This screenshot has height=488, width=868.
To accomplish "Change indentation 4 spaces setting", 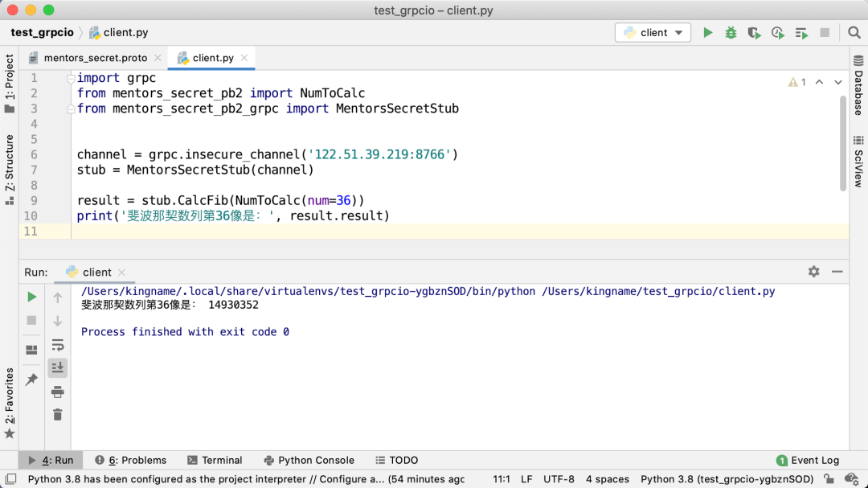I will tap(608, 479).
